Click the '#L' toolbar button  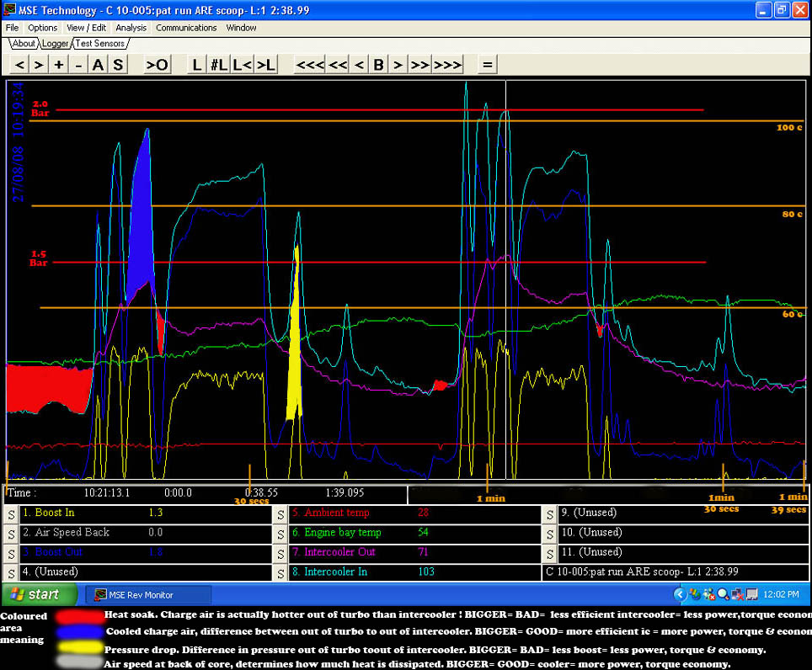(218, 65)
